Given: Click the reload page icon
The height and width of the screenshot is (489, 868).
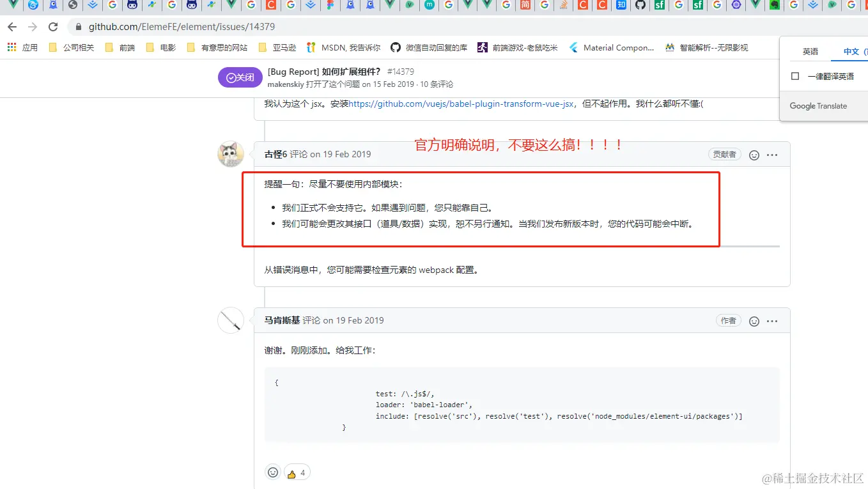Looking at the screenshot, I should pyautogui.click(x=53, y=27).
